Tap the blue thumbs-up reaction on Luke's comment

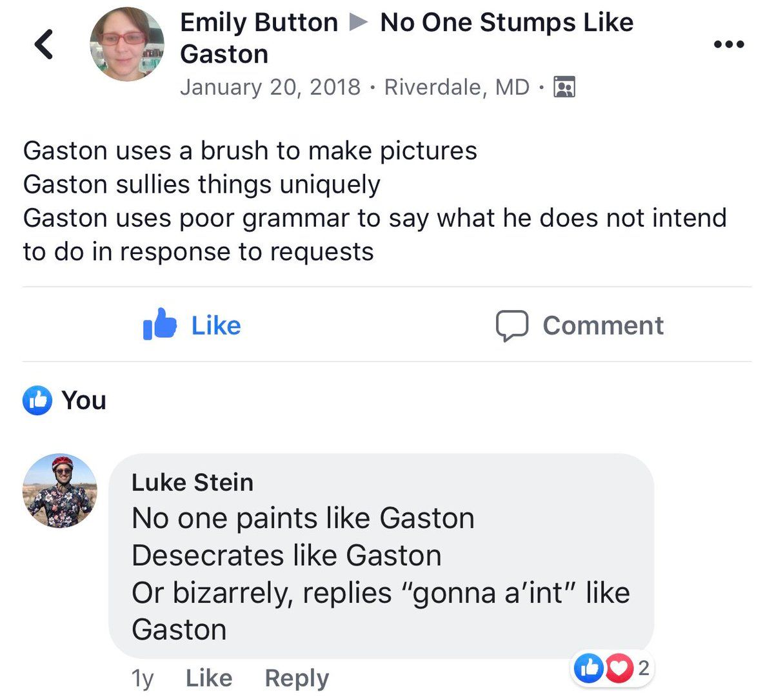point(588,668)
